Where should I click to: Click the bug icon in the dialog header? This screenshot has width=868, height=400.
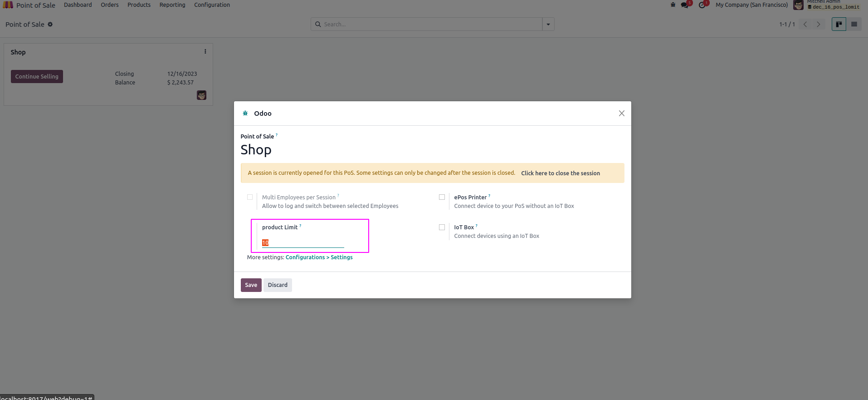pos(245,114)
